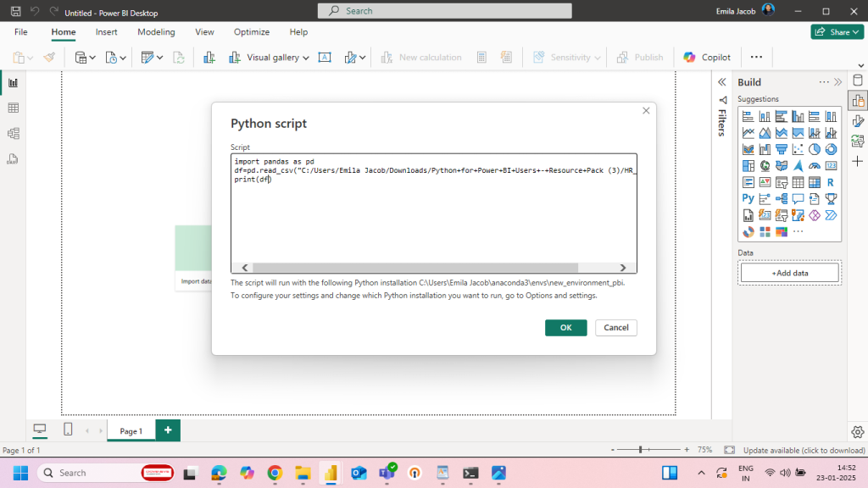Select the Power Apps visual
Image resolution: width=868 pixels, height=488 pixels.
(x=815, y=215)
